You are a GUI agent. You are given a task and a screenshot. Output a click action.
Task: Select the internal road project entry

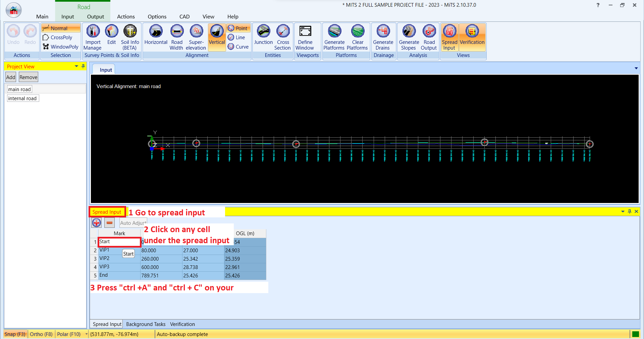tap(22, 98)
